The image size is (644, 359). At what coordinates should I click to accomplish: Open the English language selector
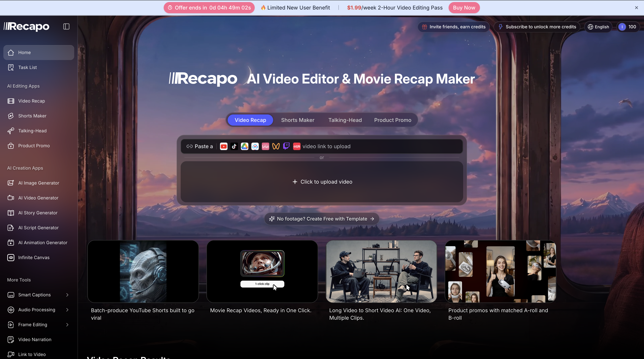(x=598, y=27)
